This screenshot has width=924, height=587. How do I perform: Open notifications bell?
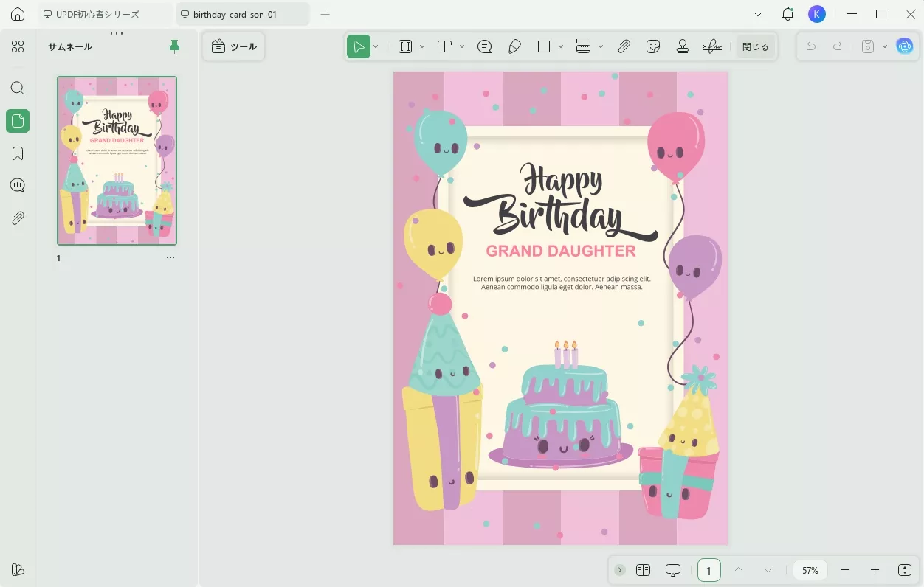click(788, 14)
